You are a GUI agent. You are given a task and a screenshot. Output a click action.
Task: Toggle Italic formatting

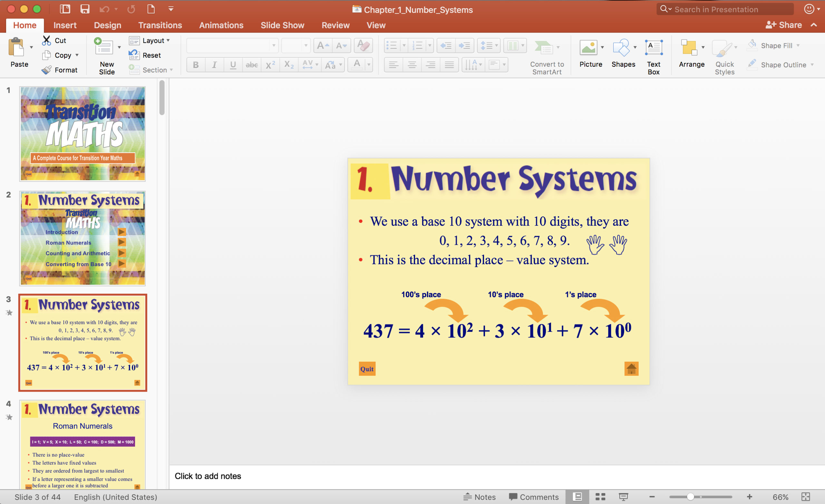214,65
